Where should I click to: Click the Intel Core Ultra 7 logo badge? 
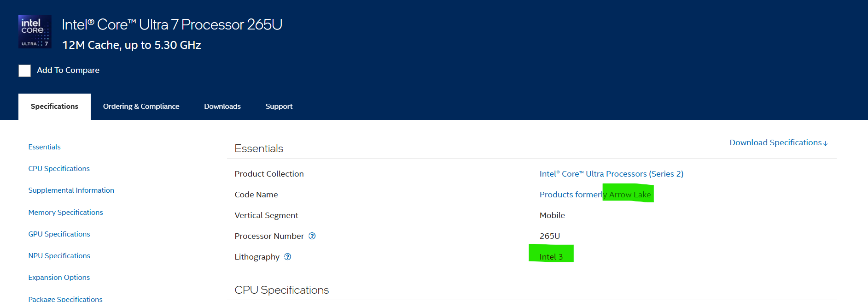35,32
